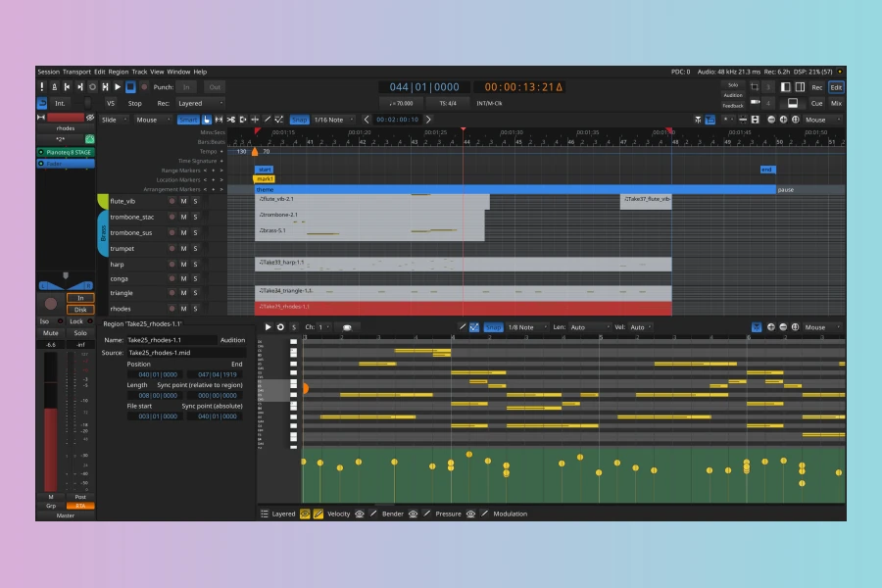The height and width of the screenshot is (588, 882).
Task: Toggle loop playback in the transport bar
Action: [92, 87]
